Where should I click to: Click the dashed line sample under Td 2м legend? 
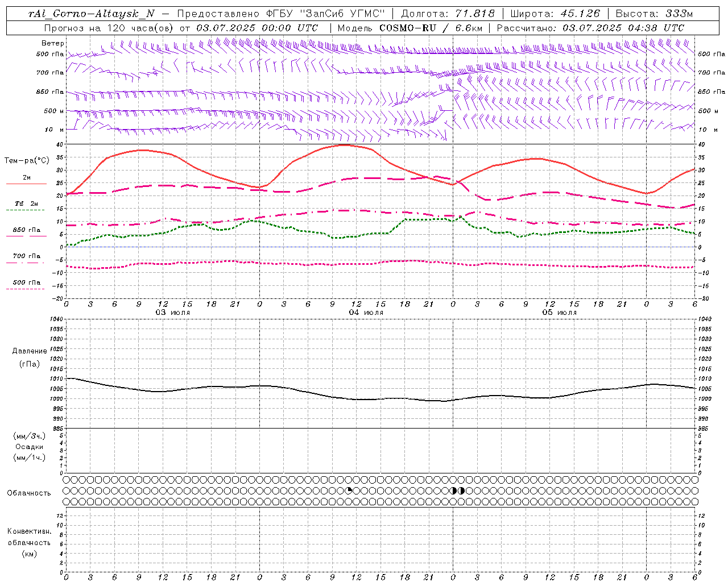25,210
